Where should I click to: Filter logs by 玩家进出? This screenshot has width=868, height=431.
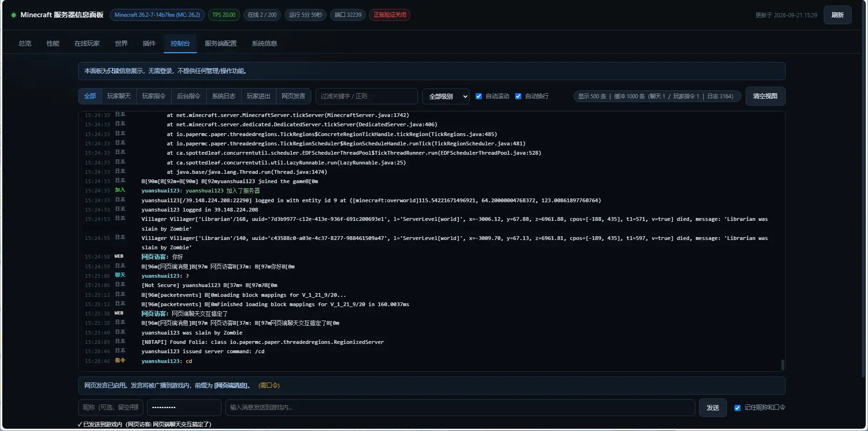259,96
